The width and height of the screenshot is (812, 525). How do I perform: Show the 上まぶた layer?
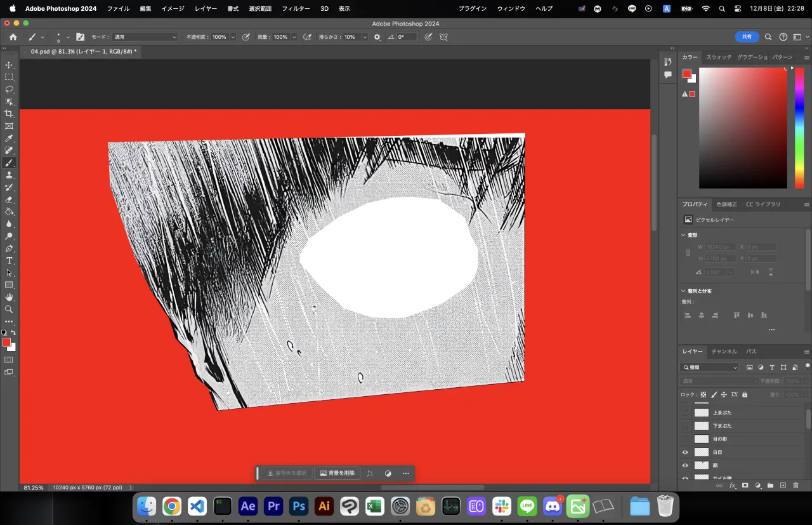tap(685, 413)
